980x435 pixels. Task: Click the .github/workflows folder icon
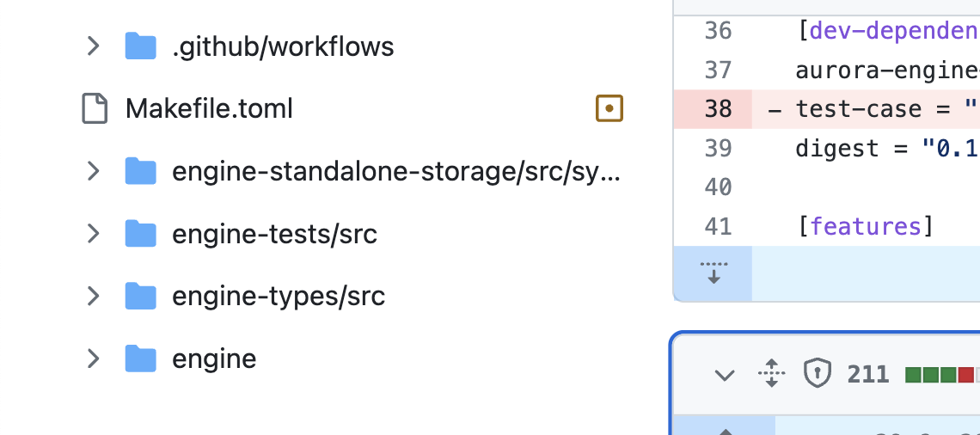141,46
